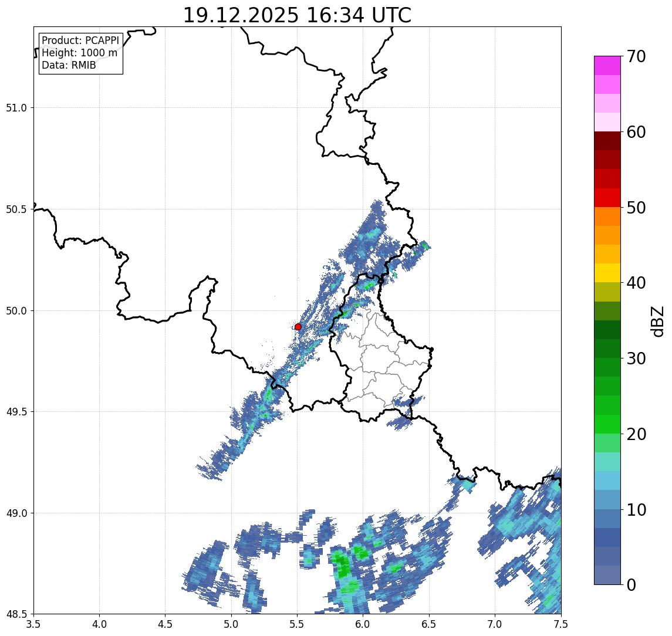
Task: Click the "dBZ" colorbar label
Action: point(657,322)
